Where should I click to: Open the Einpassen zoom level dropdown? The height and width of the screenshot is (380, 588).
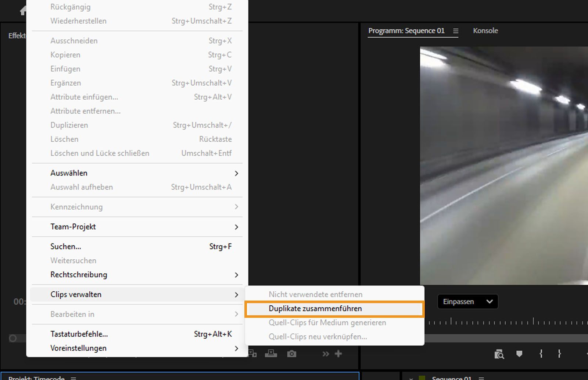(468, 302)
